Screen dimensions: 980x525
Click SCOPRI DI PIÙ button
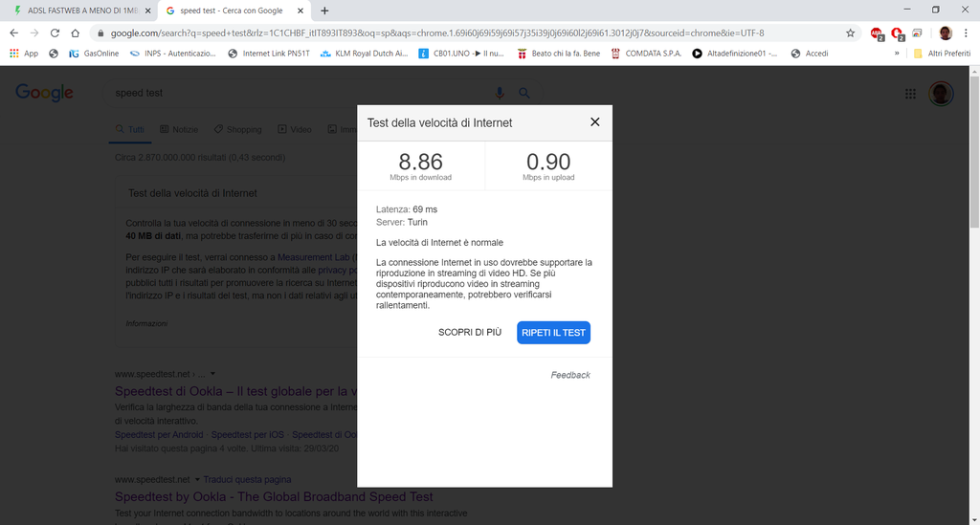(469, 333)
